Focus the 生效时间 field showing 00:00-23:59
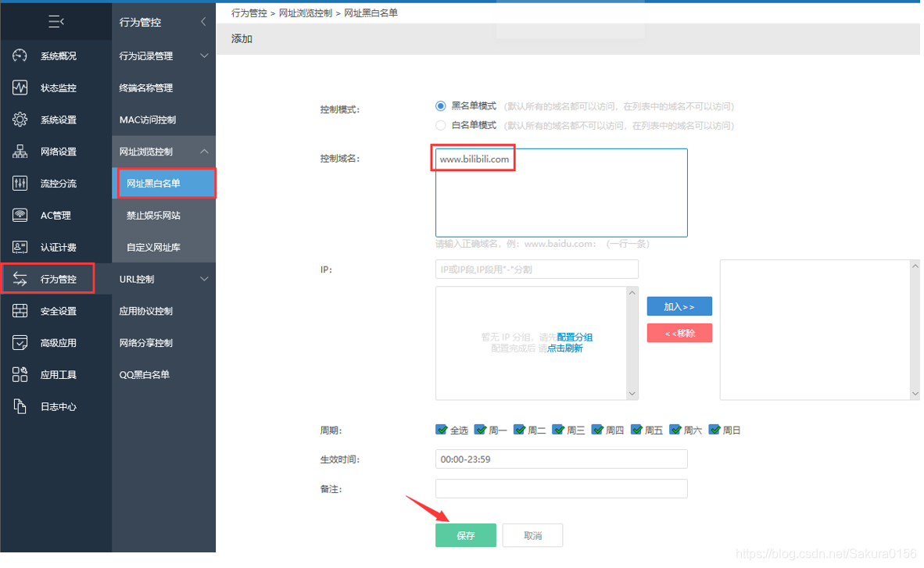Image resolution: width=924 pixels, height=568 pixels. [561, 459]
